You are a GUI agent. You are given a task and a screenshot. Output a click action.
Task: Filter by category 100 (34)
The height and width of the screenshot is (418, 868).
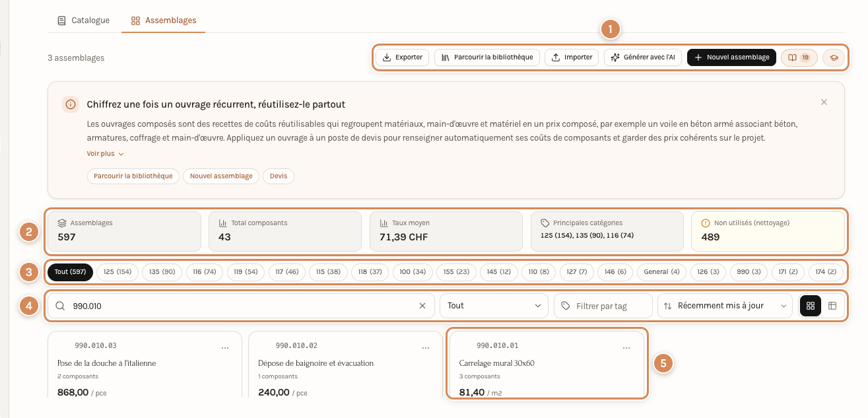coord(413,272)
